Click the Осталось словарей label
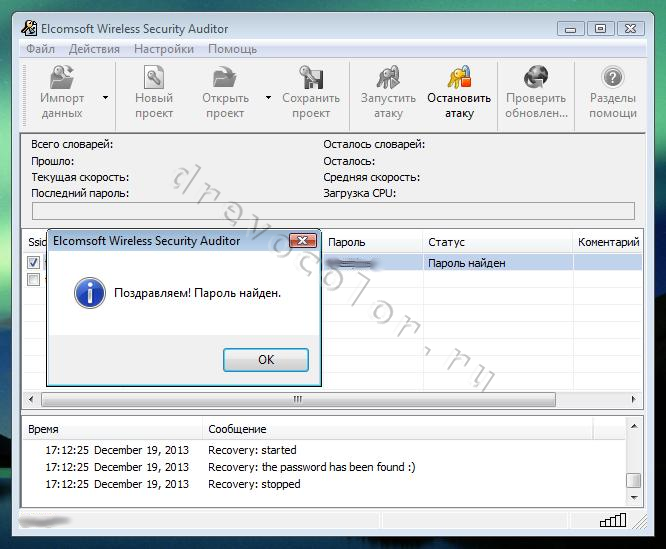 pyautogui.click(x=374, y=144)
